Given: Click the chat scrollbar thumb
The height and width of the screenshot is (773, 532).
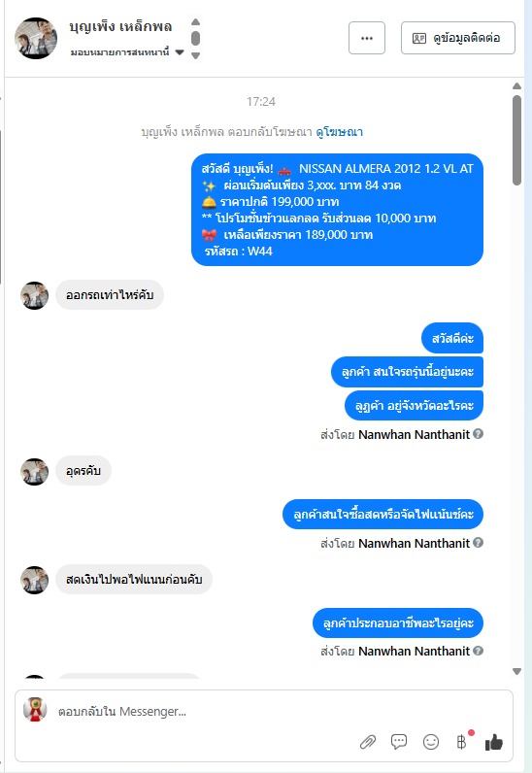Looking at the screenshot, I should [x=516, y=141].
